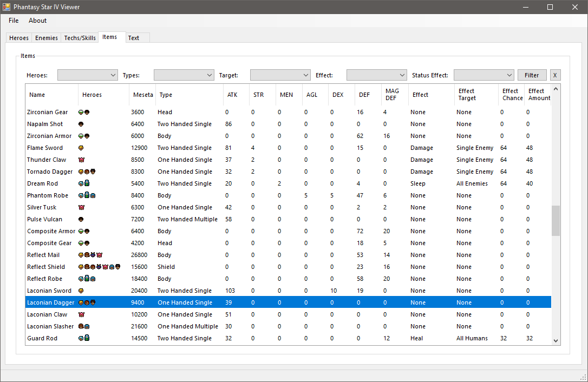The image size is (588, 382).
Task: Click the hero icon in Pulse Vulcan row
Action: [x=81, y=219]
